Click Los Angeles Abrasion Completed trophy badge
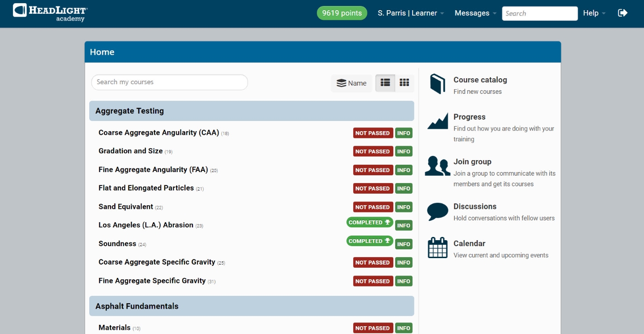Viewport: 644px width, 334px height. pos(369,223)
